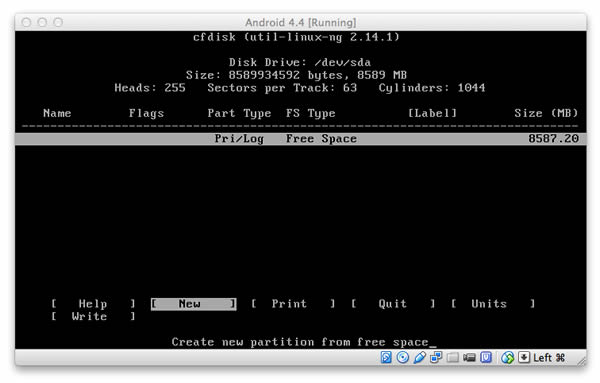
Task: Click the FS Type column header
Action: (x=311, y=113)
